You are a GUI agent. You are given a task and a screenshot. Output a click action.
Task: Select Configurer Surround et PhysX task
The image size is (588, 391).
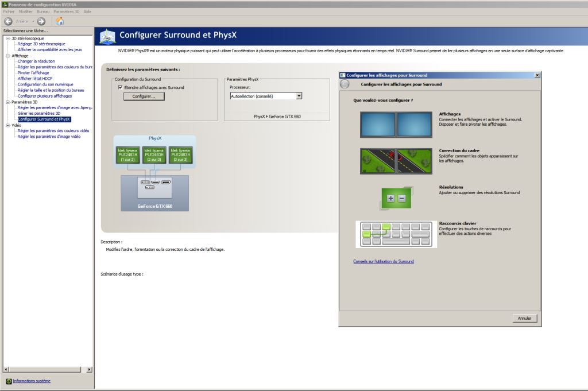pyautogui.click(x=44, y=119)
